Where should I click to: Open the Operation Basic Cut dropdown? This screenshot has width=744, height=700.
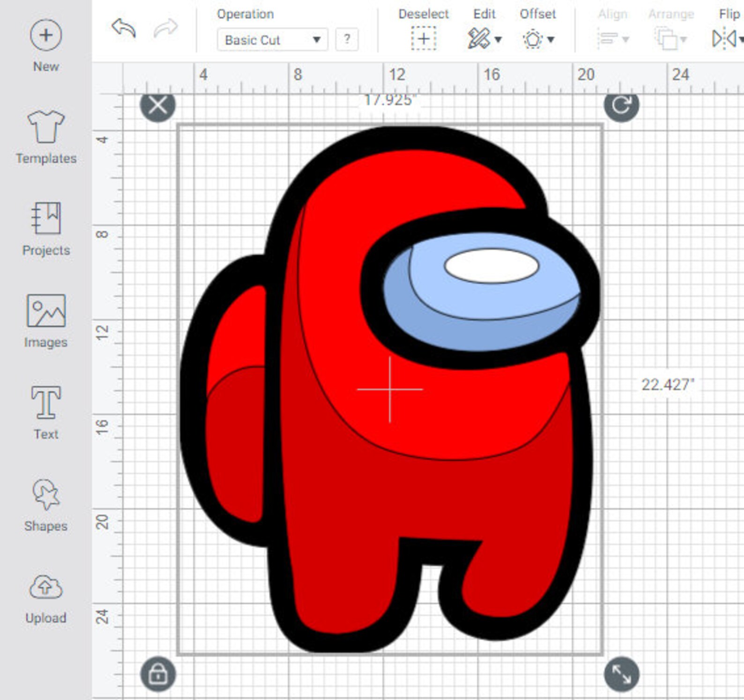[x=272, y=40]
